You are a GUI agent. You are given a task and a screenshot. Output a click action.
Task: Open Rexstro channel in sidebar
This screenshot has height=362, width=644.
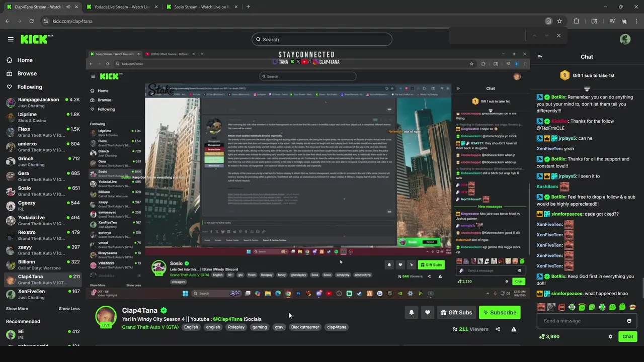pos(42,235)
